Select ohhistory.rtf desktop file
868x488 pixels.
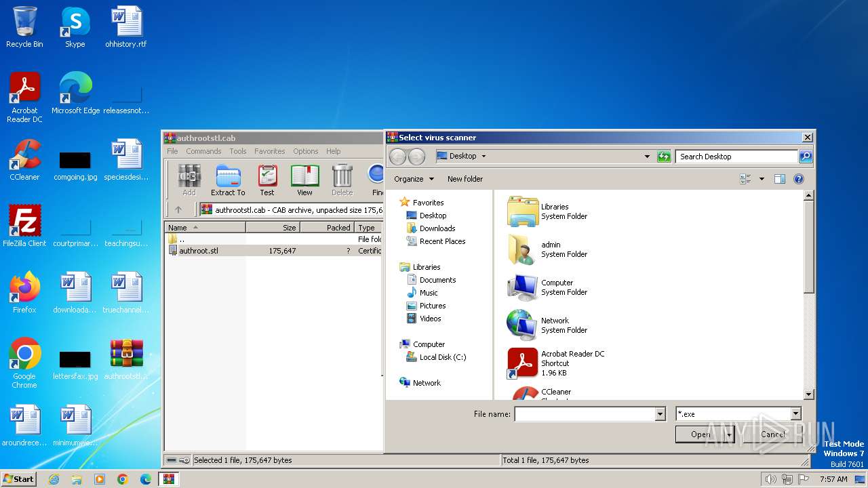coord(126,27)
